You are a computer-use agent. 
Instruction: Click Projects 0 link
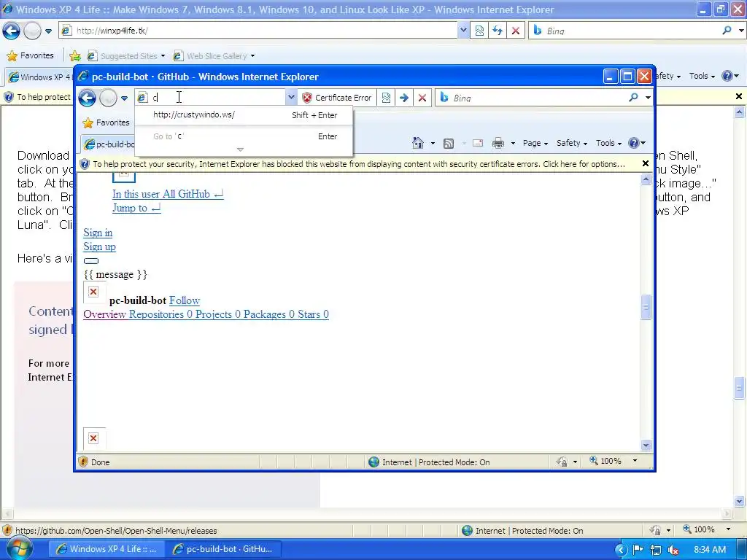pyautogui.click(x=217, y=314)
